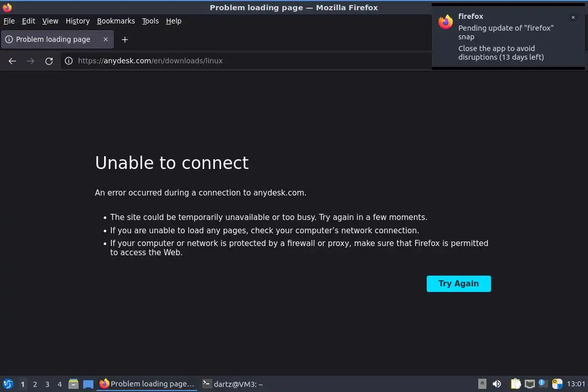This screenshot has height=392, width=588.
Task: Click the Try Again button
Action: point(459,284)
